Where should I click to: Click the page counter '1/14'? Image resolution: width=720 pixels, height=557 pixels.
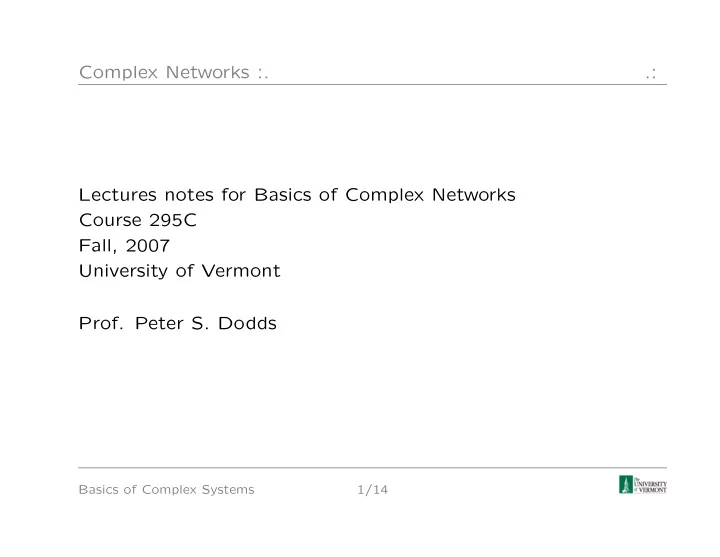coord(372,489)
